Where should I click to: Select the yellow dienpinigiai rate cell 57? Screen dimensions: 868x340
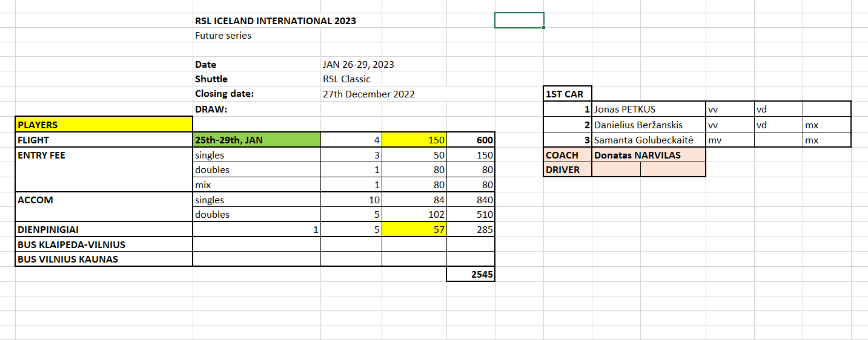pyautogui.click(x=414, y=230)
